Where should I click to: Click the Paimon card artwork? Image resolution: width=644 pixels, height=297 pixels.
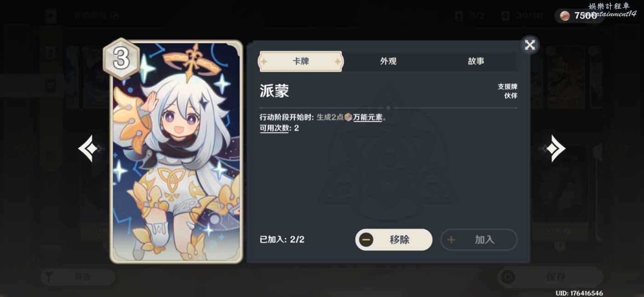176,152
